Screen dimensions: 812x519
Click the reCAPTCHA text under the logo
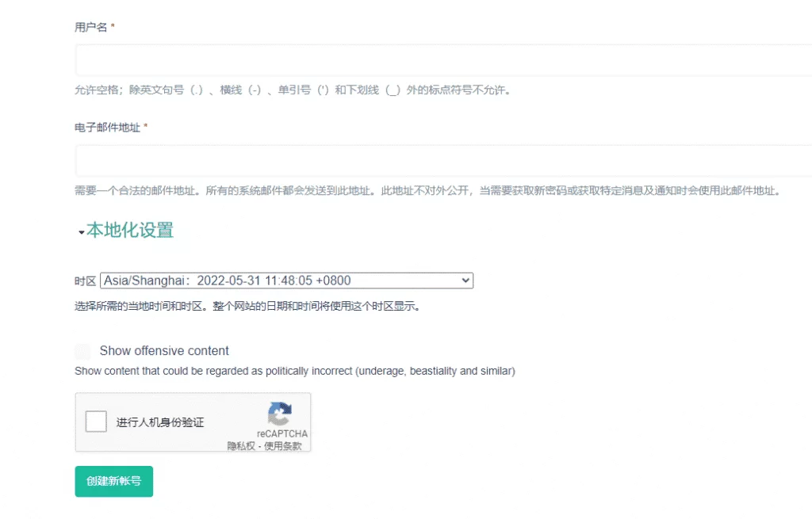282,433
